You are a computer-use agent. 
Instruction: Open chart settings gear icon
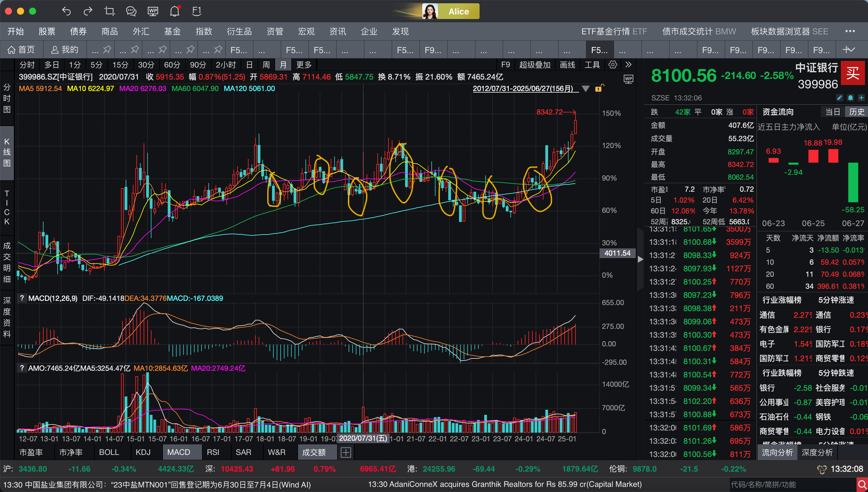[x=613, y=65]
